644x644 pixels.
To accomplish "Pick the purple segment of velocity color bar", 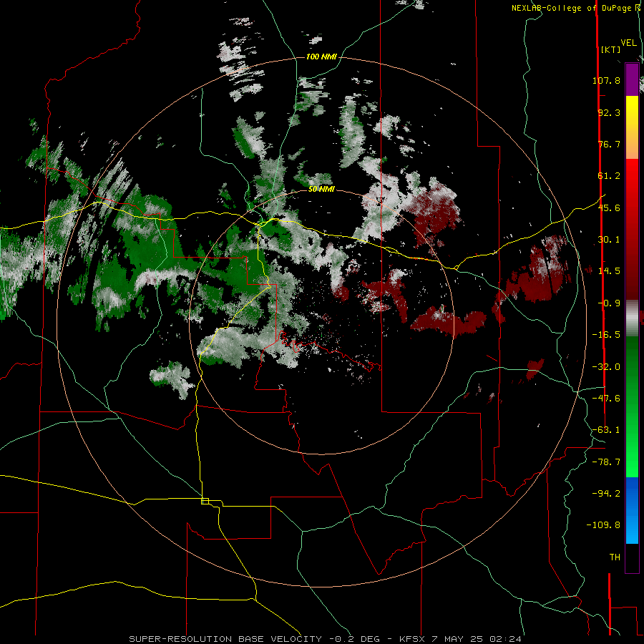I will (632, 79).
